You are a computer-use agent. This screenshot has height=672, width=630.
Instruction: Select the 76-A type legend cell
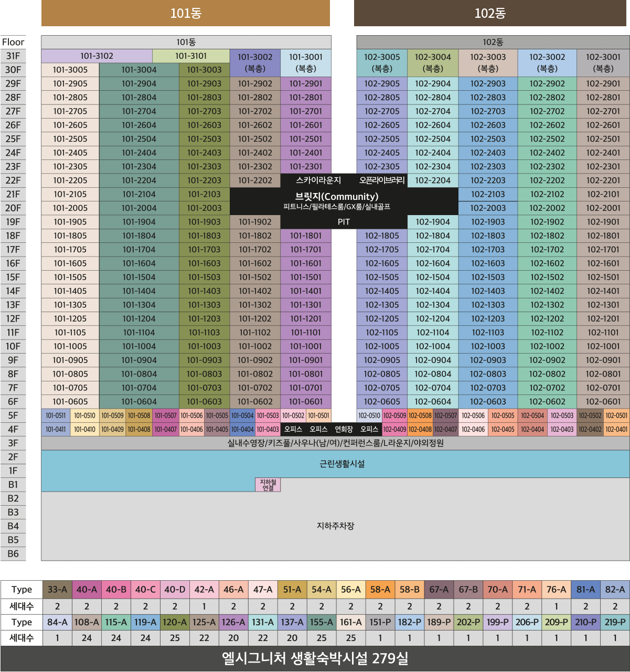(557, 590)
